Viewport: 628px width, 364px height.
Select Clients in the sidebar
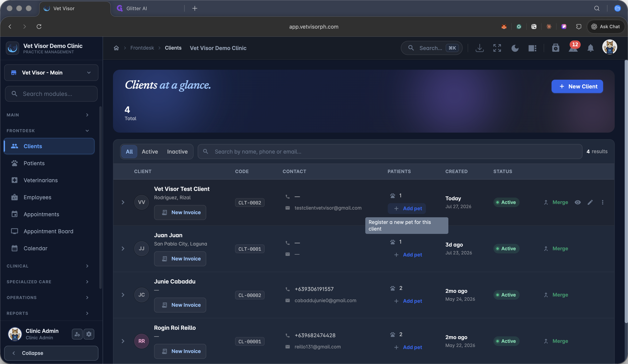(49, 146)
